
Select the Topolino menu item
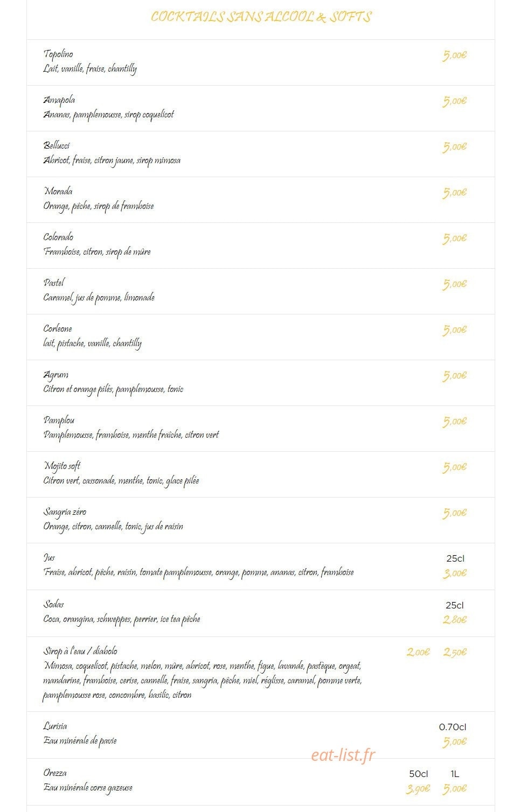coord(58,54)
